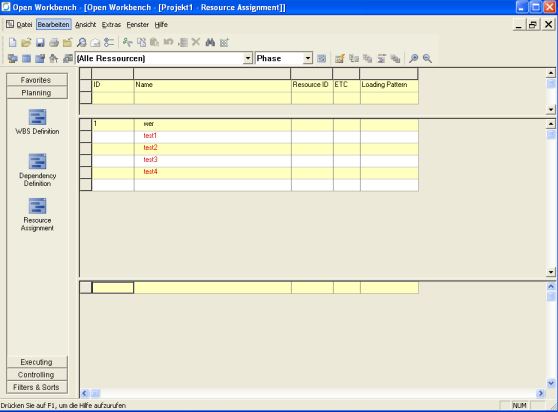Click the open folder toolbar icon
Screen dimensions: 558x412
coord(26,43)
